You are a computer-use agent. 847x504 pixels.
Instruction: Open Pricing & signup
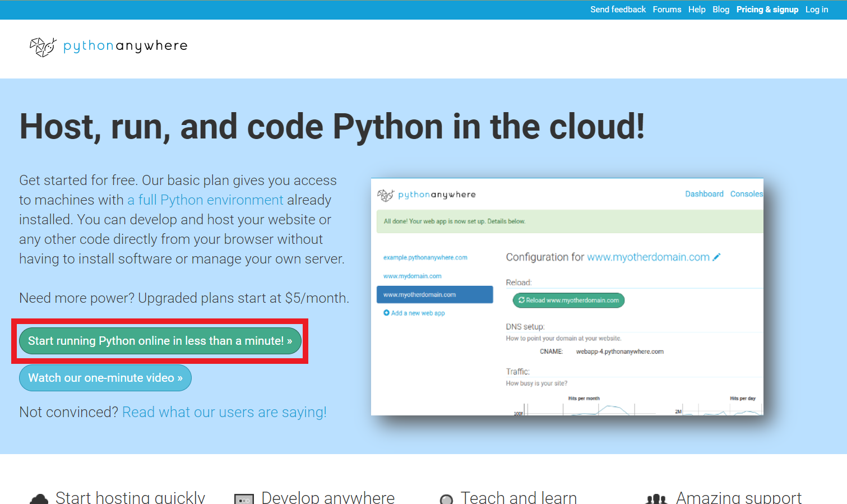767,9
